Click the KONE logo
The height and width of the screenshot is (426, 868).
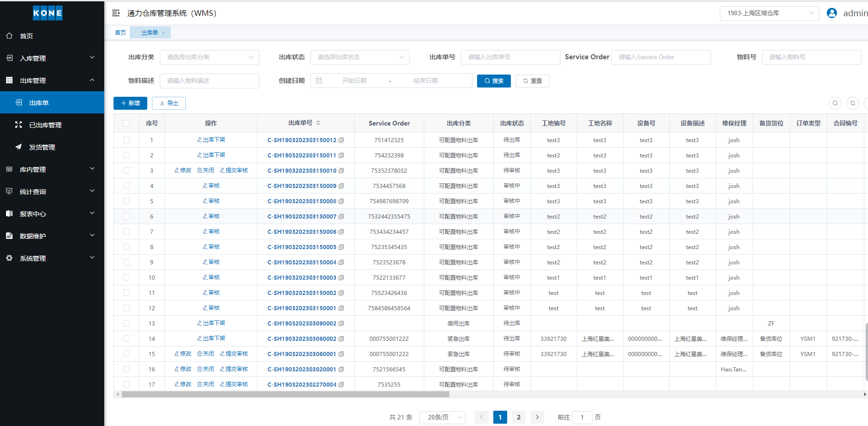coord(48,13)
